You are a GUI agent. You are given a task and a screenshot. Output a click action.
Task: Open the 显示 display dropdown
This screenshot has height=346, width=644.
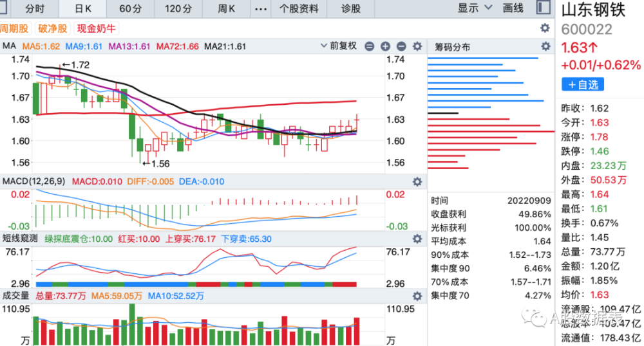tap(475, 8)
